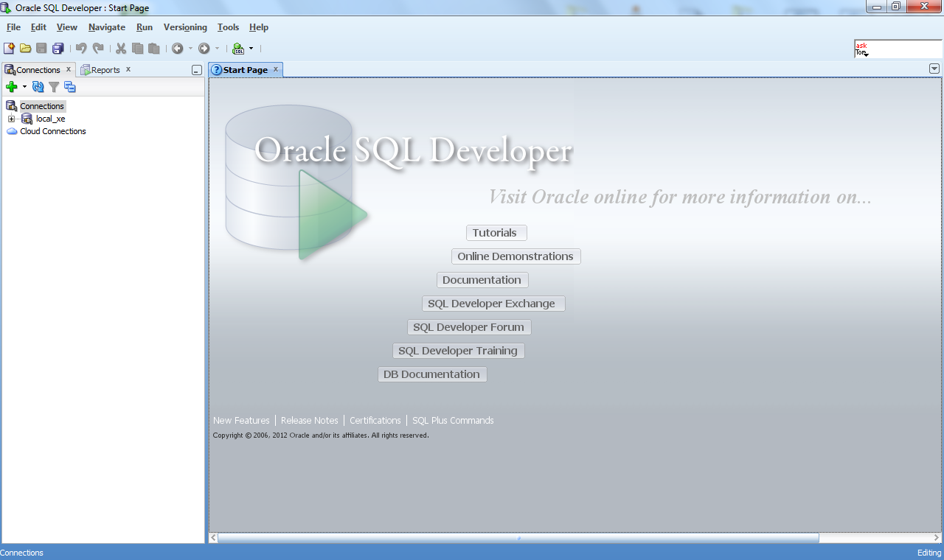Click the Copy icon in toolbar

point(137,49)
